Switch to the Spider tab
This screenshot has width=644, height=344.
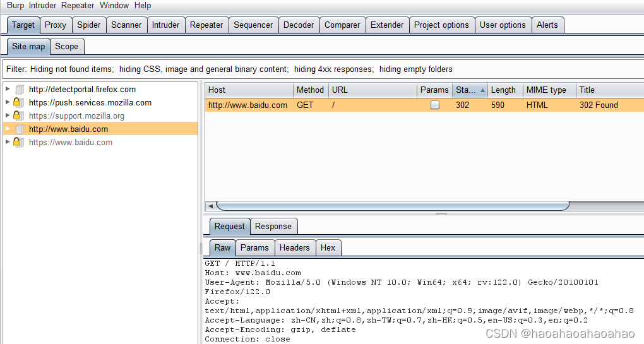coord(89,25)
